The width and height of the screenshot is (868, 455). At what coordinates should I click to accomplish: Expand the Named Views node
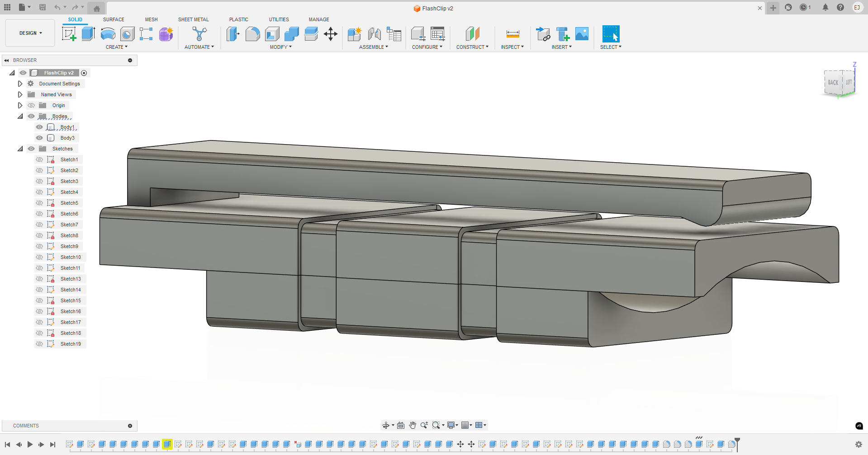click(x=20, y=94)
